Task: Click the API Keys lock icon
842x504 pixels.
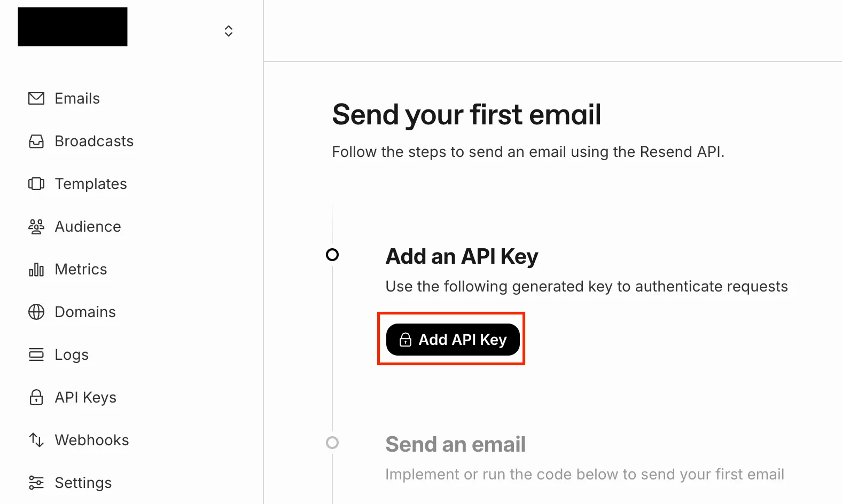Action: tap(36, 397)
